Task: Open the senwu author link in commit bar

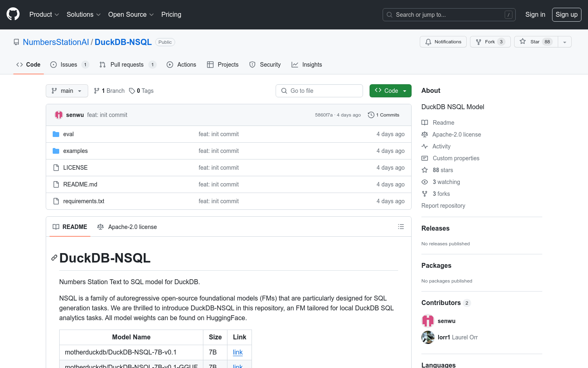Action: click(x=75, y=115)
